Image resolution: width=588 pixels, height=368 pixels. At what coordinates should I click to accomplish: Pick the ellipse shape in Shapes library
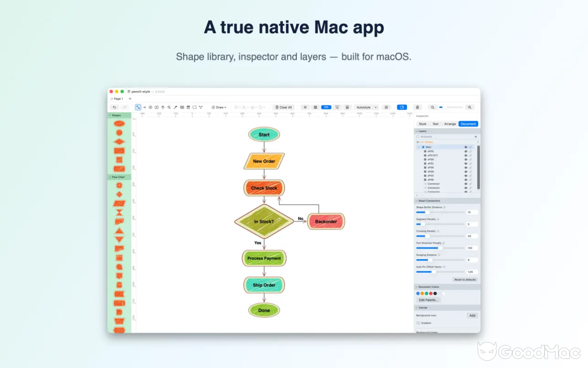(x=119, y=124)
